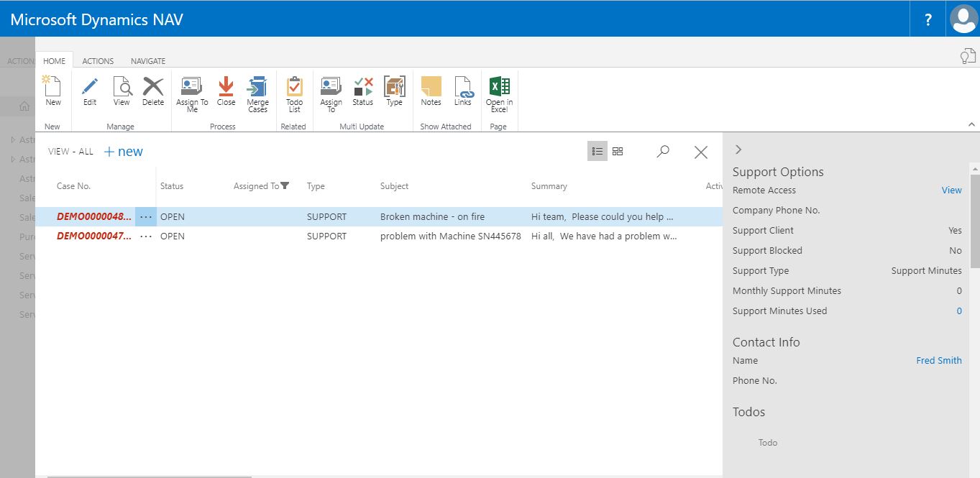Open the Status multi update icon
The width and height of the screenshot is (980, 478).
(363, 91)
